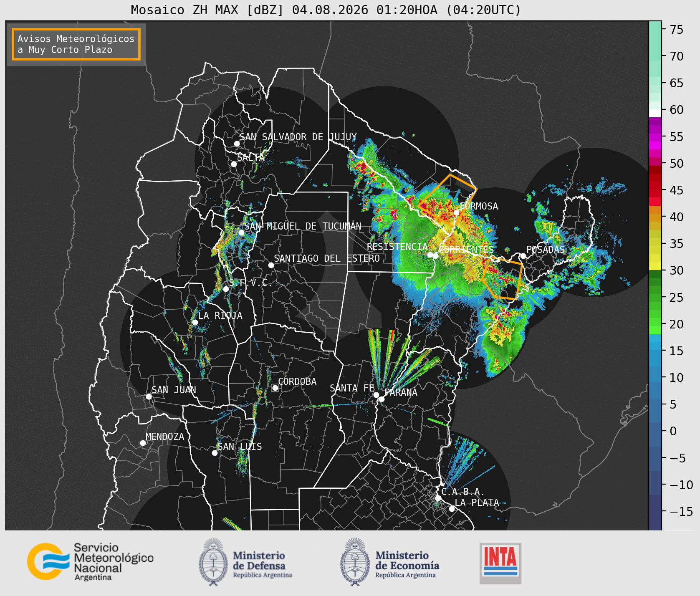Click the INTA logo

point(500,563)
